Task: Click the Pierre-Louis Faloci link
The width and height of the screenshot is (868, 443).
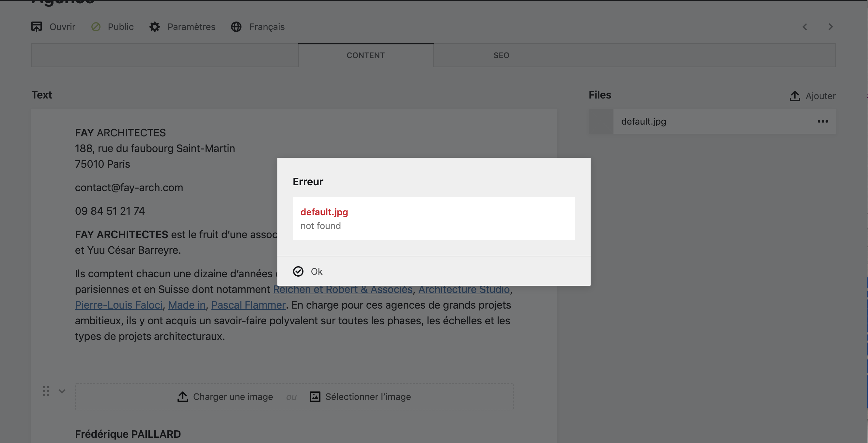Action: [118, 305]
